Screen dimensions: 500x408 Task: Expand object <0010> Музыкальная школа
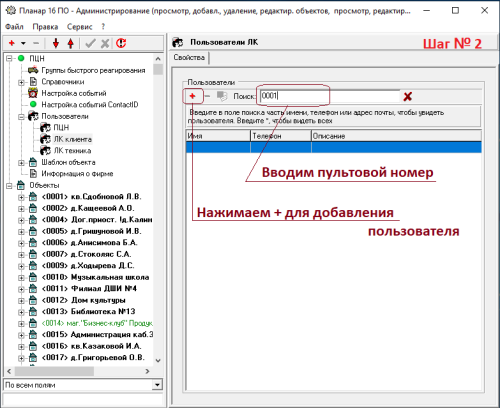click(x=21, y=278)
